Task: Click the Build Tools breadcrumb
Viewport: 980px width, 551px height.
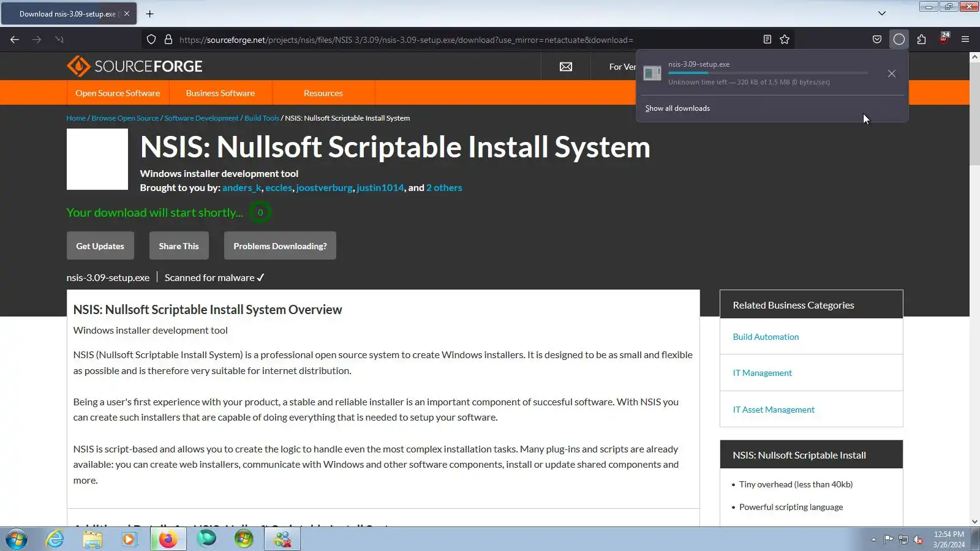Action: coord(262,118)
